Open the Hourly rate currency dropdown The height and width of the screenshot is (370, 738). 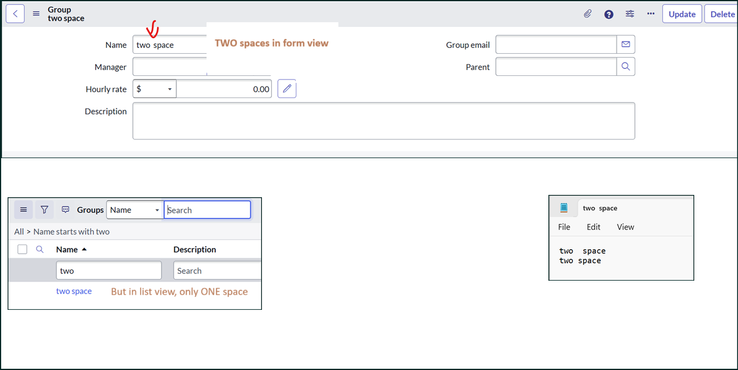point(154,89)
